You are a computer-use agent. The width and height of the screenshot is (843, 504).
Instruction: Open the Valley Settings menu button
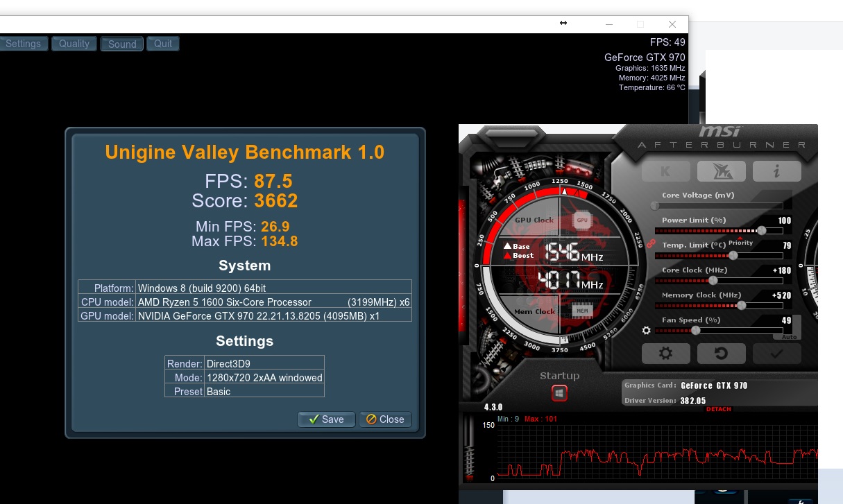click(x=24, y=44)
